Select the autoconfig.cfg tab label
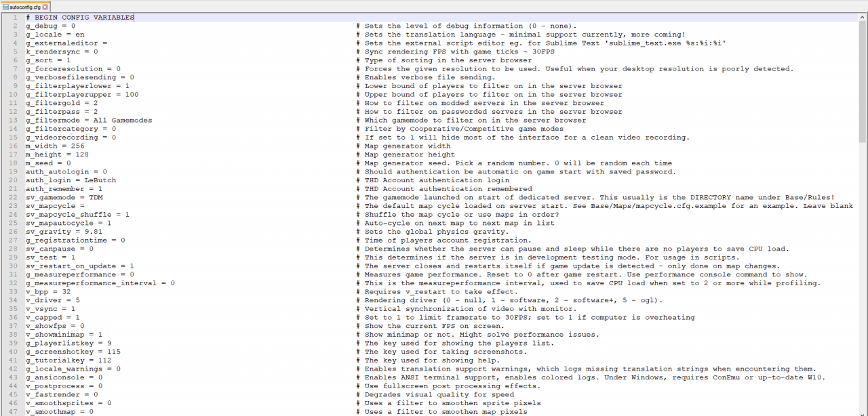The image size is (868, 416). (25, 7)
